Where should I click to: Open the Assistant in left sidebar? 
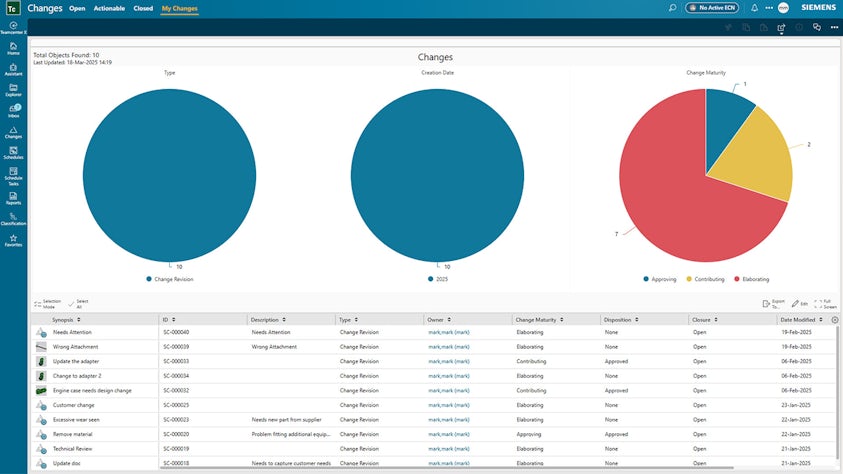[13, 70]
